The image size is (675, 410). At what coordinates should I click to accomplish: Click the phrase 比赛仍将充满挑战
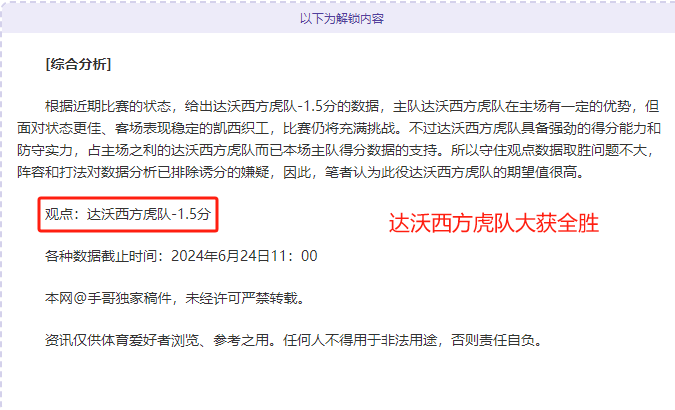click(339, 128)
